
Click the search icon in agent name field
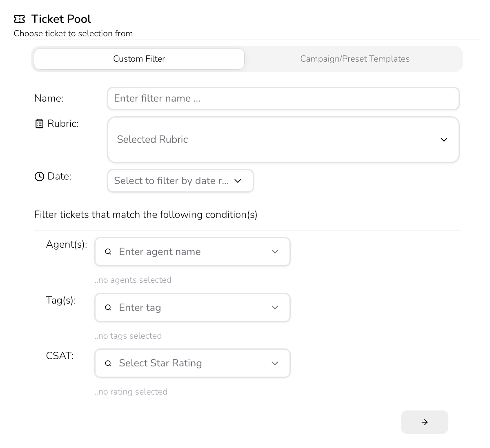[108, 252]
